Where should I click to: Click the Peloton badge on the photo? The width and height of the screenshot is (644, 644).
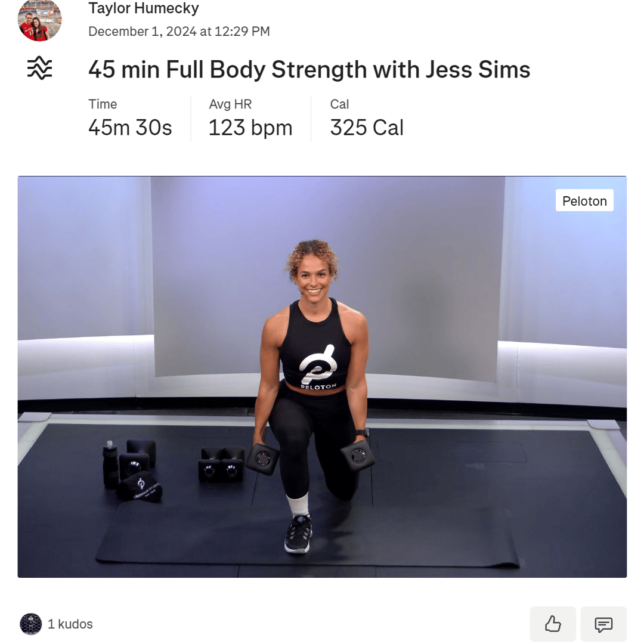[584, 200]
